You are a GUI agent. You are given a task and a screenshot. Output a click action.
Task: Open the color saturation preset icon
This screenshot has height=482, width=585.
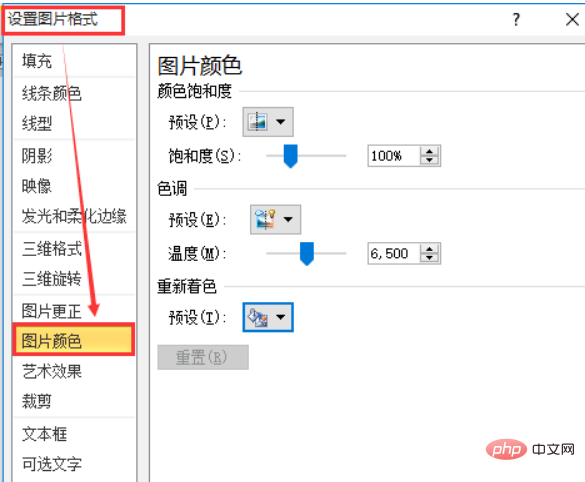[x=258, y=122]
